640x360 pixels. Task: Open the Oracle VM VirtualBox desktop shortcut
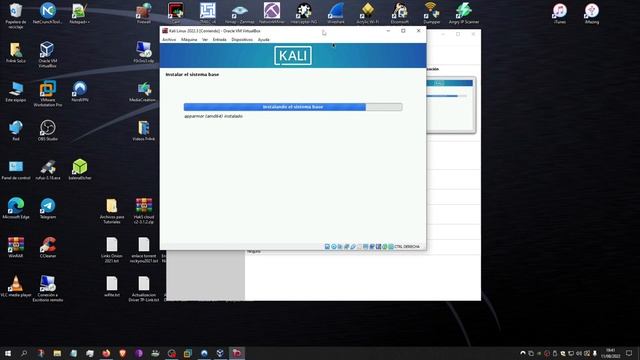[48, 54]
